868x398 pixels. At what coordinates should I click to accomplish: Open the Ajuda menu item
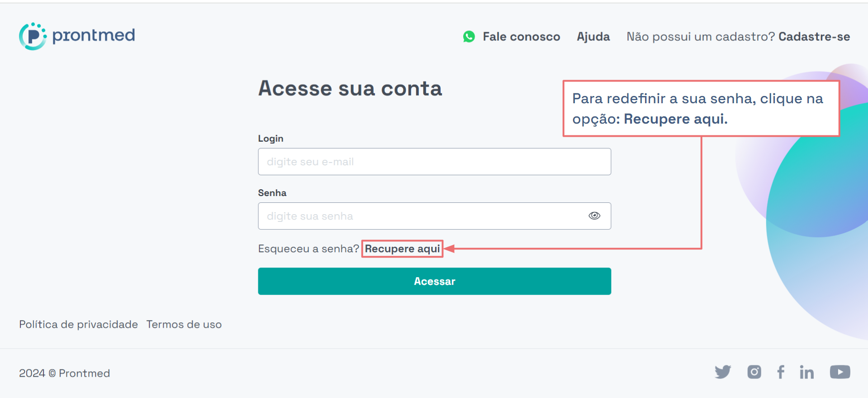593,37
